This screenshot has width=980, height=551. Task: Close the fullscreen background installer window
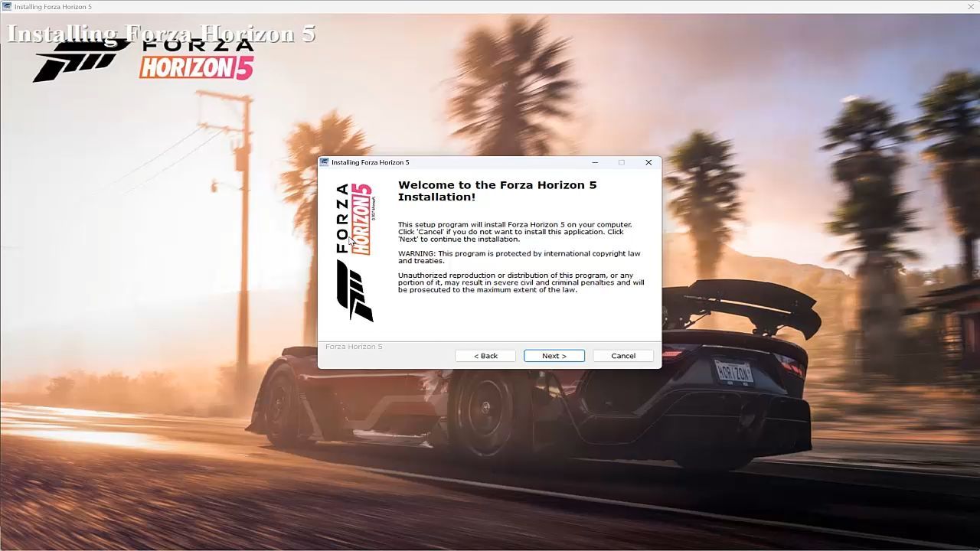(971, 7)
